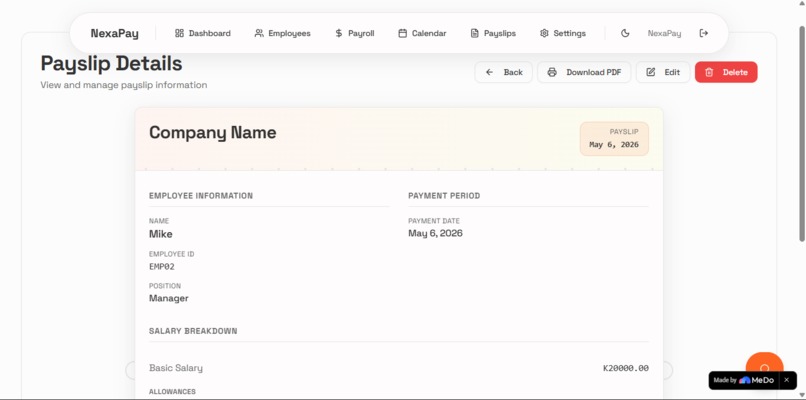
Task: Click the payment date May 6, 2026
Action: point(435,233)
